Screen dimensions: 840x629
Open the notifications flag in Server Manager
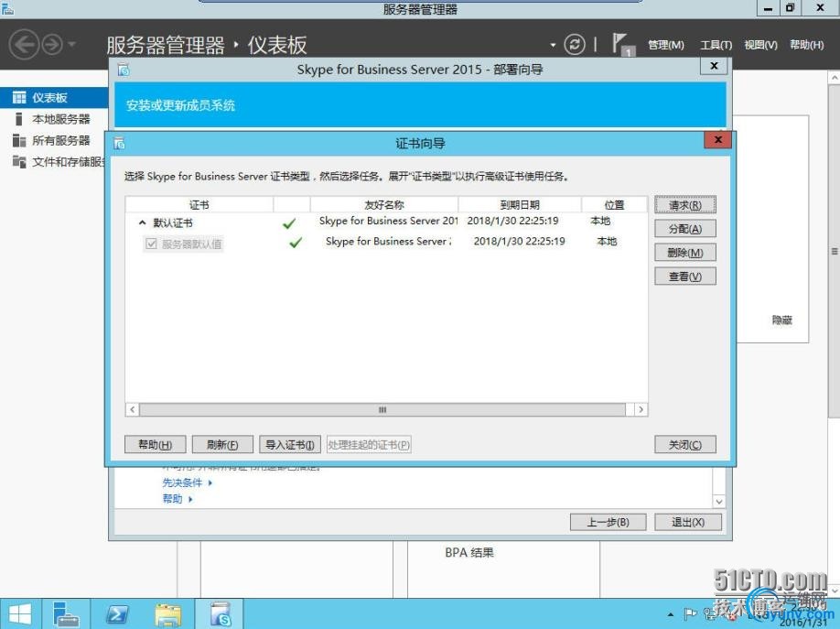tap(622, 45)
